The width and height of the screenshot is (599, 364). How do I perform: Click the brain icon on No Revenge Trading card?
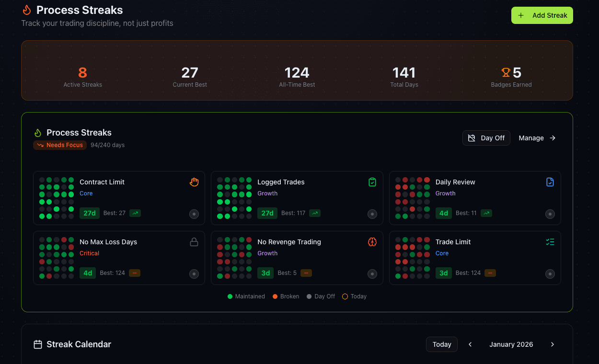click(x=372, y=242)
